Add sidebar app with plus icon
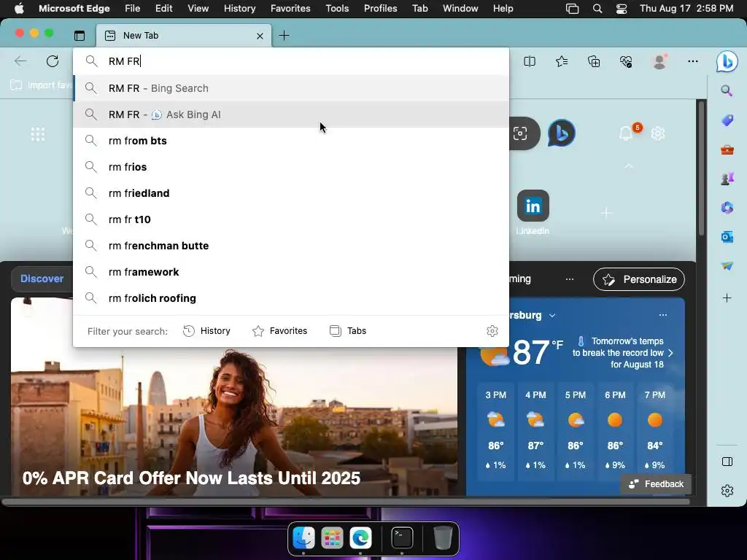This screenshot has width=747, height=560. pos(727,298)
